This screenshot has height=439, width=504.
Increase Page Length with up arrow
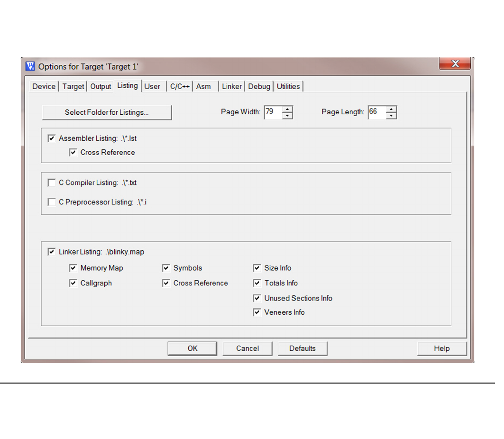click(x=391, y=109)
